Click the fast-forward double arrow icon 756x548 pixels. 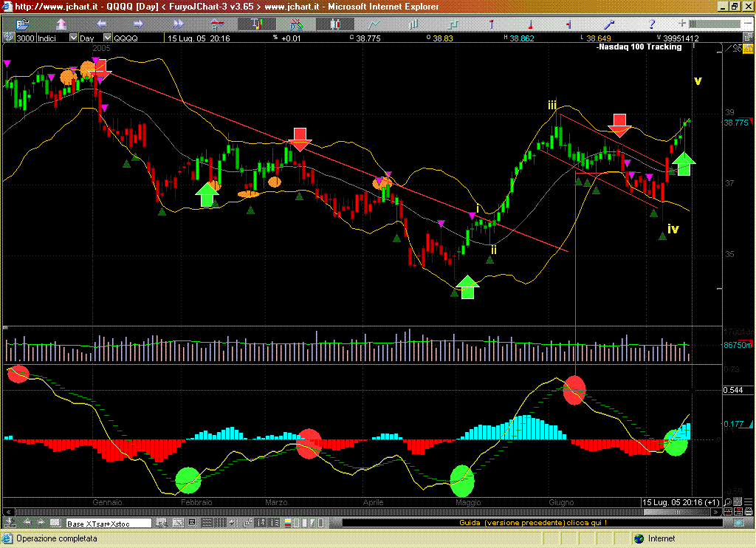[178, 24]
